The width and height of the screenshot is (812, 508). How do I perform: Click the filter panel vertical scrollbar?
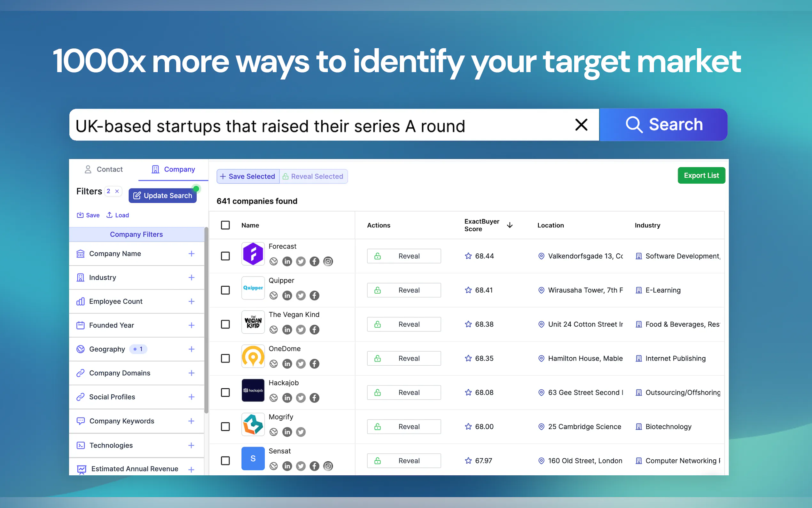207,320
